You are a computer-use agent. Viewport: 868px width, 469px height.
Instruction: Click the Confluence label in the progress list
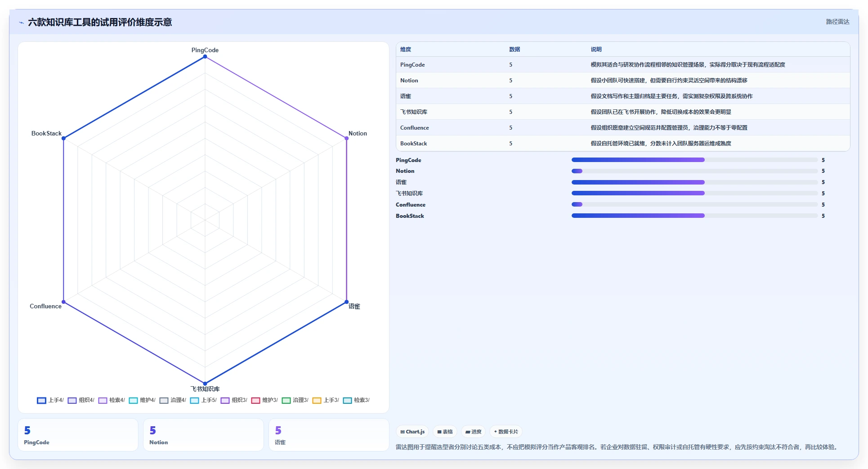[411, 205]
